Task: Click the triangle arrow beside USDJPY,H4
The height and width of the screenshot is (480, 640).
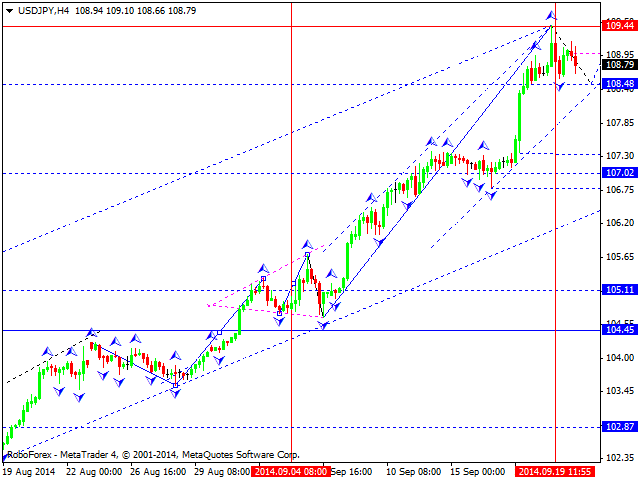Action: click(x=9, y=11)
